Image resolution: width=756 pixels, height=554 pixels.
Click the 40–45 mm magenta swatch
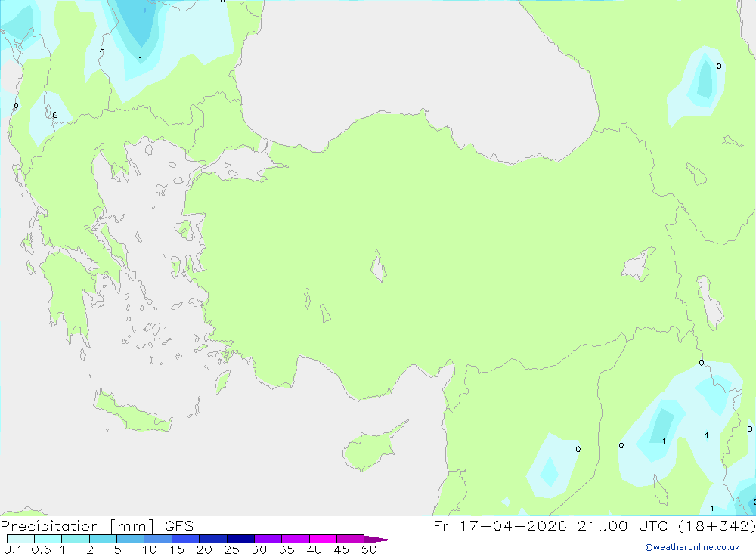[x=323, y=539]
